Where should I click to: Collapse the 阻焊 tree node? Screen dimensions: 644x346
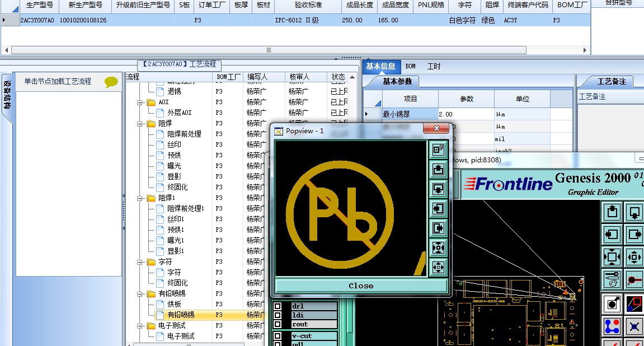(x=140, y=124)
